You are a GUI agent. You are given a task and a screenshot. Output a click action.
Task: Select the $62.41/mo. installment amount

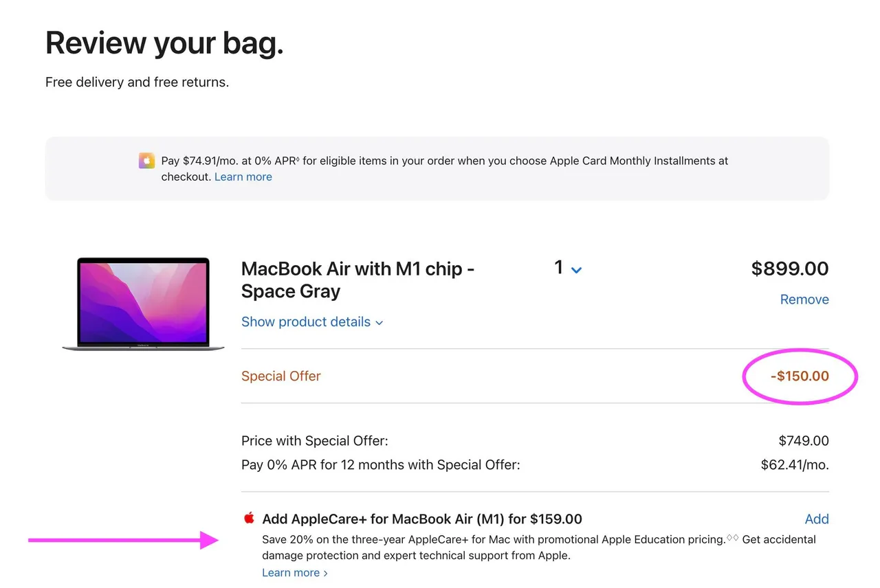(795, 464)
